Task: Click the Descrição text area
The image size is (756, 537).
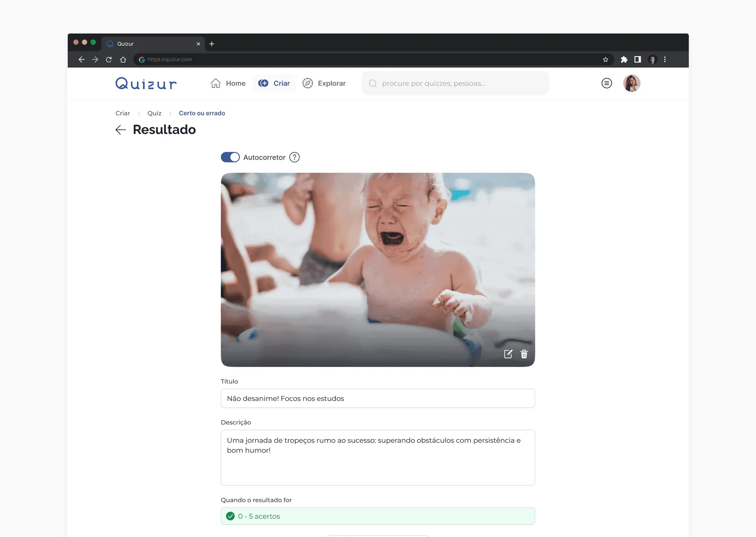Action: pyautogui.click(x=378, y=458)
